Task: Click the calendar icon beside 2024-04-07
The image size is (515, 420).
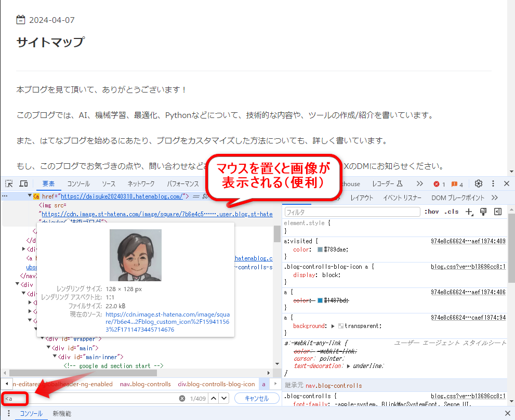Action: click(21, 20)
